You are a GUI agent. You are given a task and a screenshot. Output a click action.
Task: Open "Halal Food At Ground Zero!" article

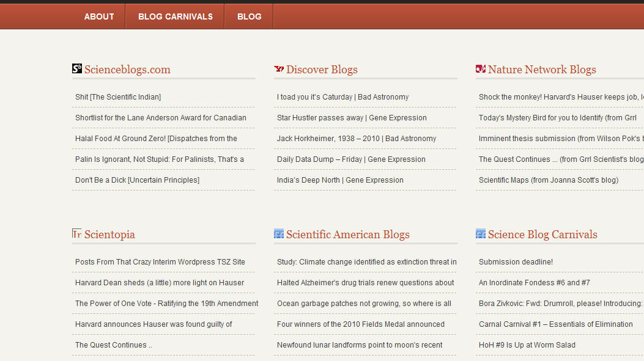pos(156,139)
